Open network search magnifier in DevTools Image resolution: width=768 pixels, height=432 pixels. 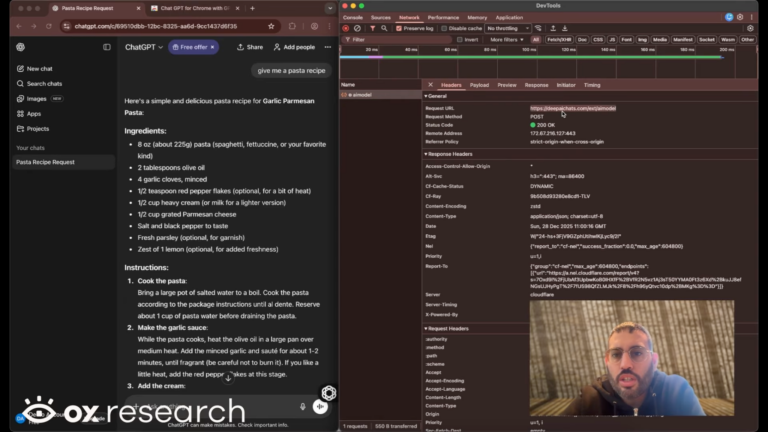point(384,28)
